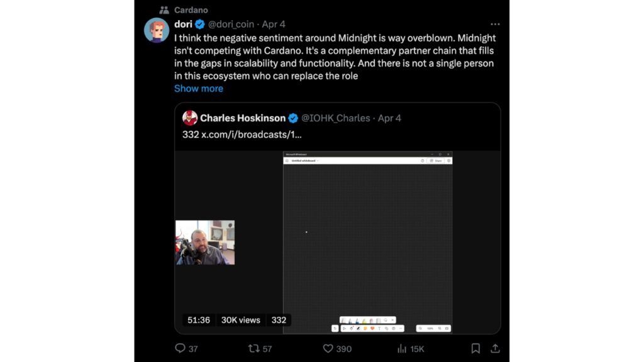Like the tweet with heart icon
This screenshot has width=644, height=362.
point(328,348)
